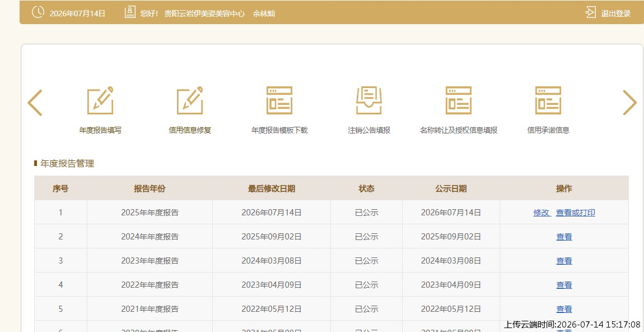This screenshot has width=644, height=332.
Task: Click the 操作 column header
Action: (x=564, y=189)
